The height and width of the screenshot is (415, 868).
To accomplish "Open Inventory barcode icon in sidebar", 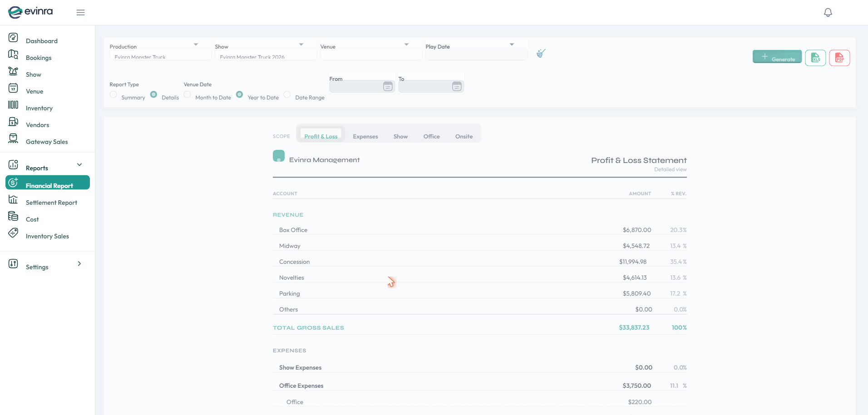I will pyautogui.click(x=13, y=105).
